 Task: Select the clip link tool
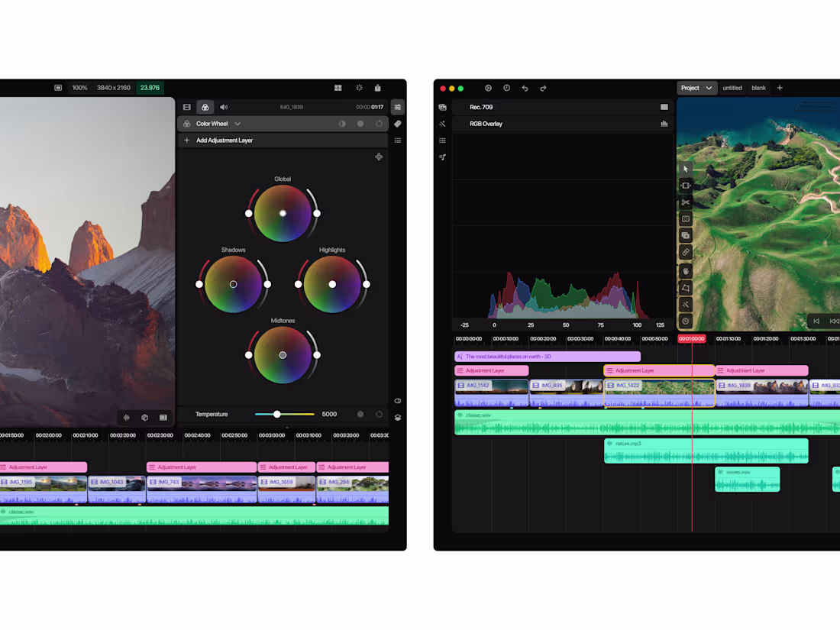coord(685,253)
